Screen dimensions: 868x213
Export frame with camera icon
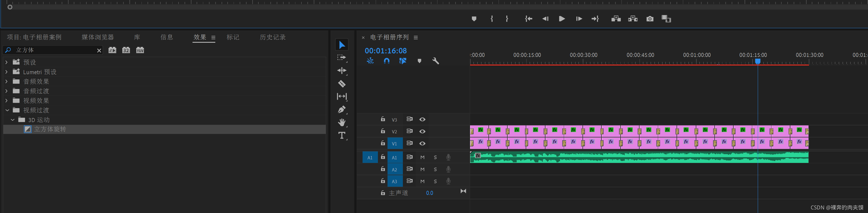click(x=650, y=19)
